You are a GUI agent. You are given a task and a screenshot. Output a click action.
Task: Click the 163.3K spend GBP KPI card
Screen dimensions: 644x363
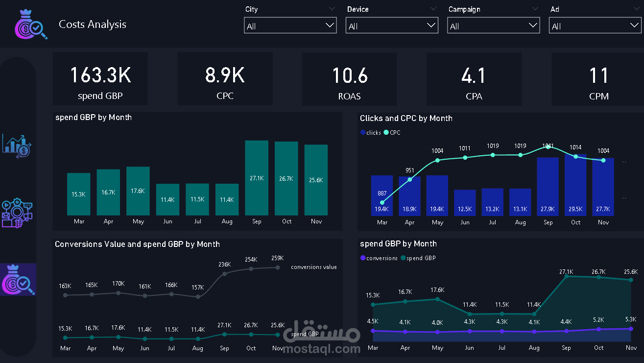point(100,78)
